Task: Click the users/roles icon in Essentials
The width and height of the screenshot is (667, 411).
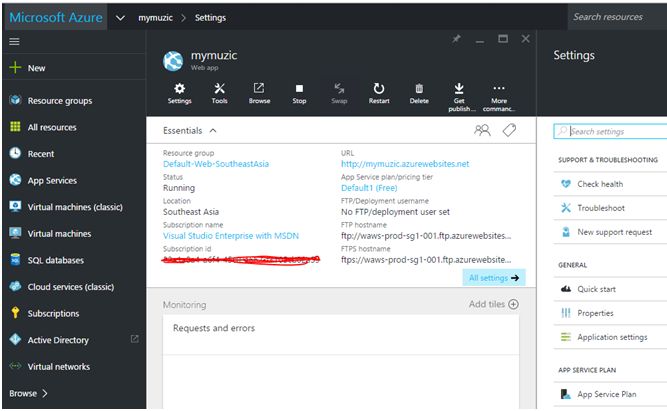Action: (x=482, y=130)
